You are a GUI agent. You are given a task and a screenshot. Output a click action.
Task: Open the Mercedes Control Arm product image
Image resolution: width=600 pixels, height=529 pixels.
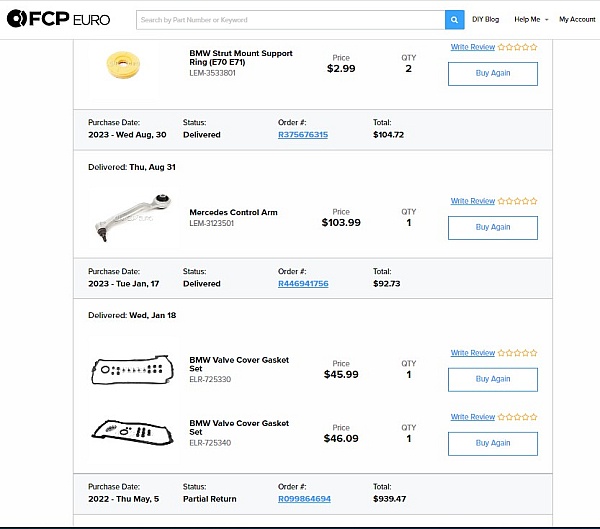(132, 218)
